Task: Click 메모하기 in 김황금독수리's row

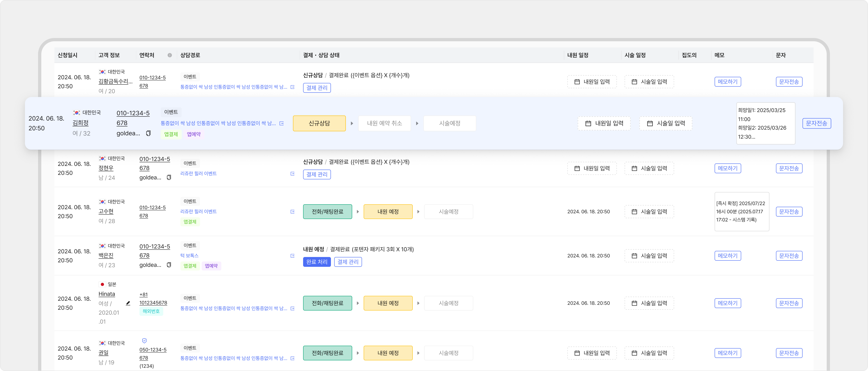Action: click(x=727, y=82)
